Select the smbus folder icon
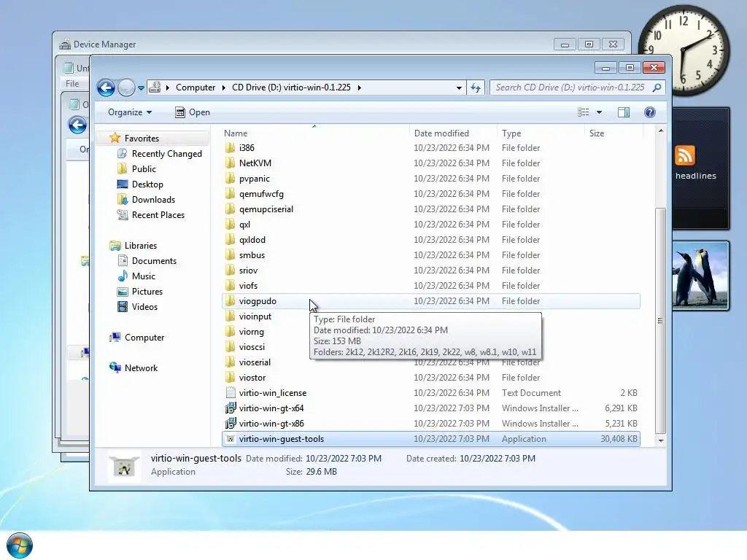The width and height of the screenshot is (747, 560). pyautogui.click(x=230, y=255)
